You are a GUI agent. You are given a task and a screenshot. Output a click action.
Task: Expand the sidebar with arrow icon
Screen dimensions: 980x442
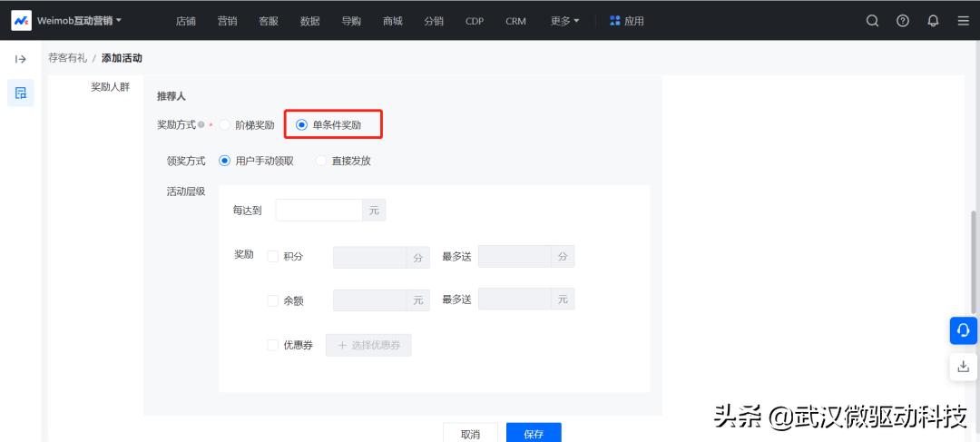coord(21,59)
